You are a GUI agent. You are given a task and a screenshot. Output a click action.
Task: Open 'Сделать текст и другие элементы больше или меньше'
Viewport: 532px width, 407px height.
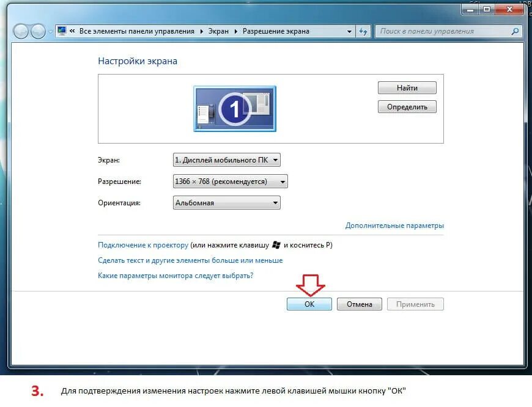[x=190, y=260]
